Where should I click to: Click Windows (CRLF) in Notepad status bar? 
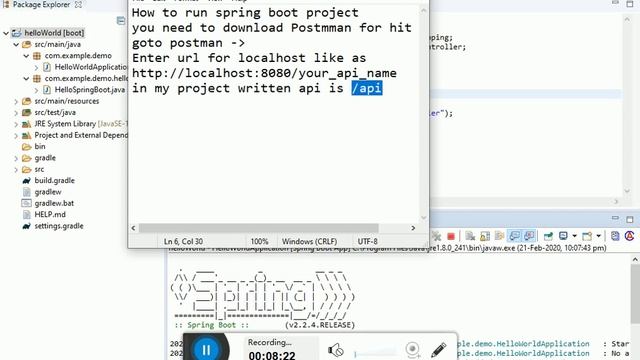(x=309, y=242)
